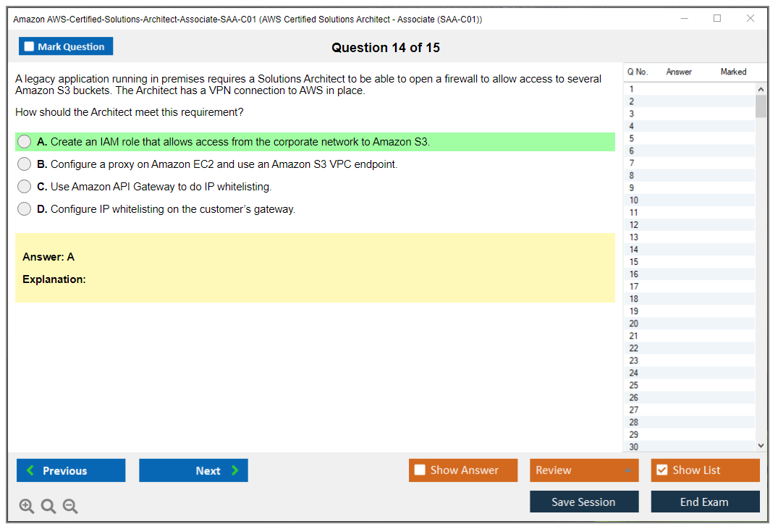Select question 14 in the list
Image resolution: width=778 pixels, height=532 pixels.
coord(634,250)
